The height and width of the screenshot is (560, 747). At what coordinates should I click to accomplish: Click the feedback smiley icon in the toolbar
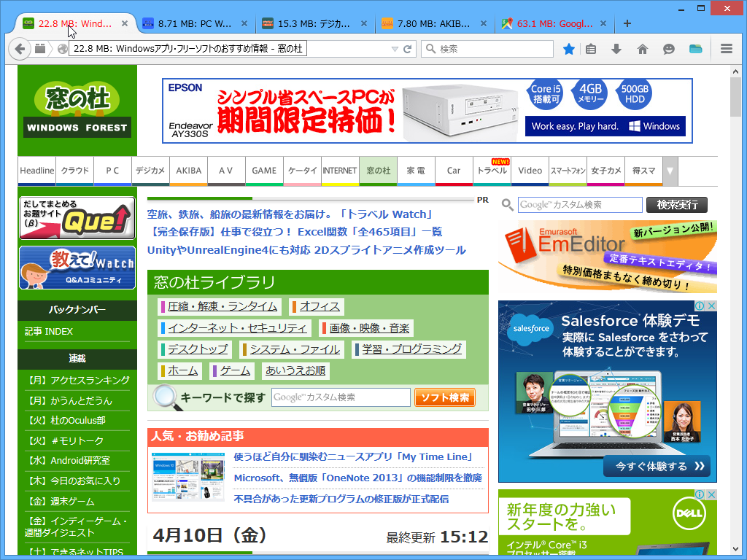(x=667, y=49)
